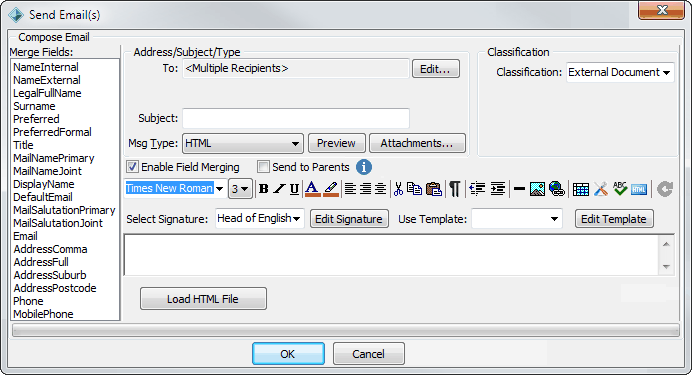The image size is (692, 375).
Task: Click inside the message body area
Action: (x=391, y=255)
